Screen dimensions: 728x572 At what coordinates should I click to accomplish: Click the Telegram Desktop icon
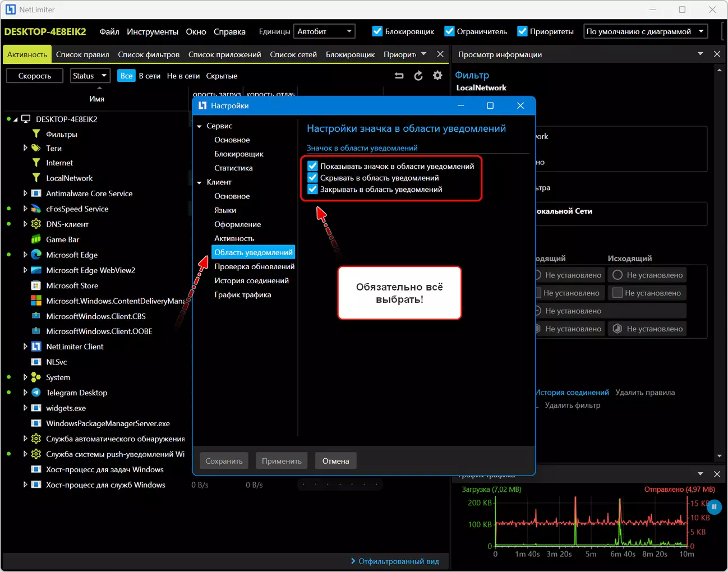tap(36, 393)
